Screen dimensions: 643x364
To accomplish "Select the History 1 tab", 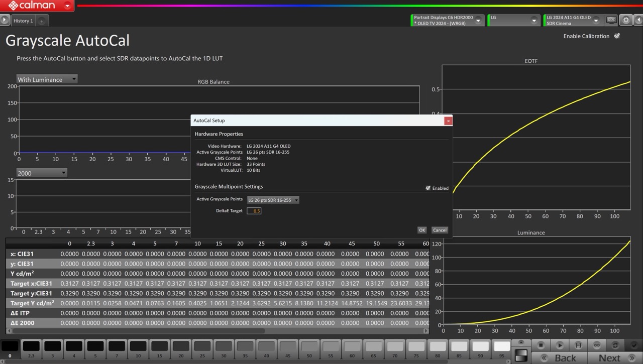I will [23, 21].
